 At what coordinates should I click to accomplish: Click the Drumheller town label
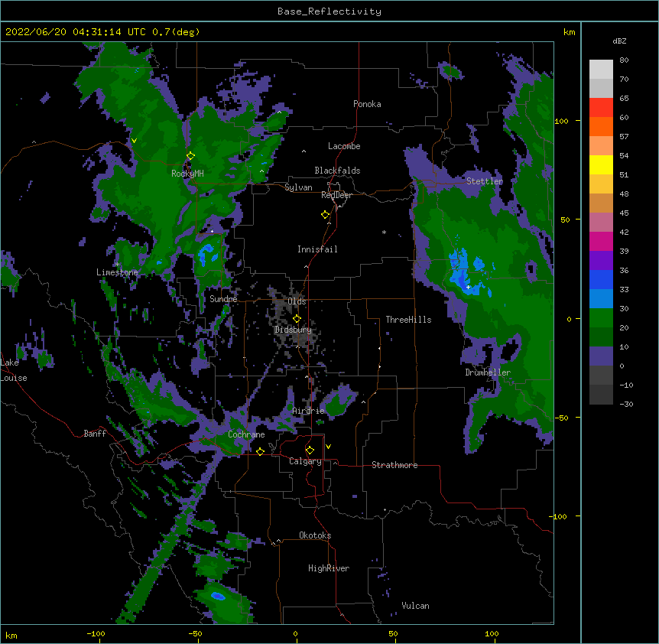488,372
